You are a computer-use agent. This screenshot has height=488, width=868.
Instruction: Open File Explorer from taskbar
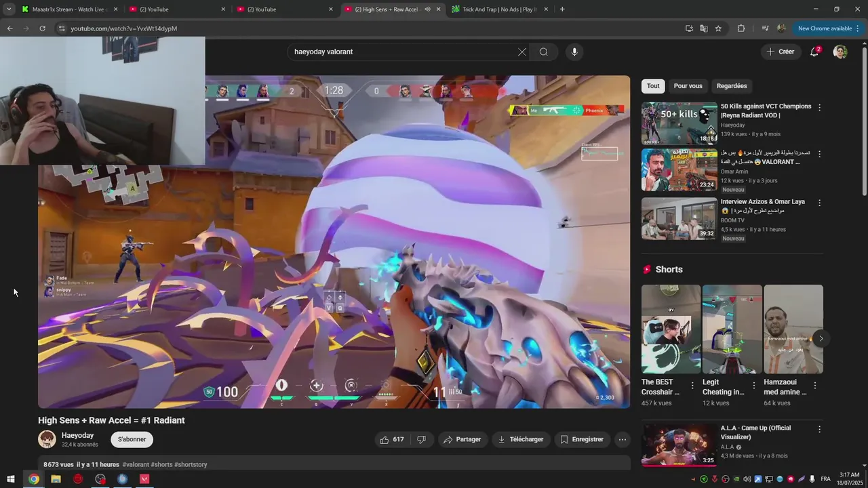[x=56, y=479]
